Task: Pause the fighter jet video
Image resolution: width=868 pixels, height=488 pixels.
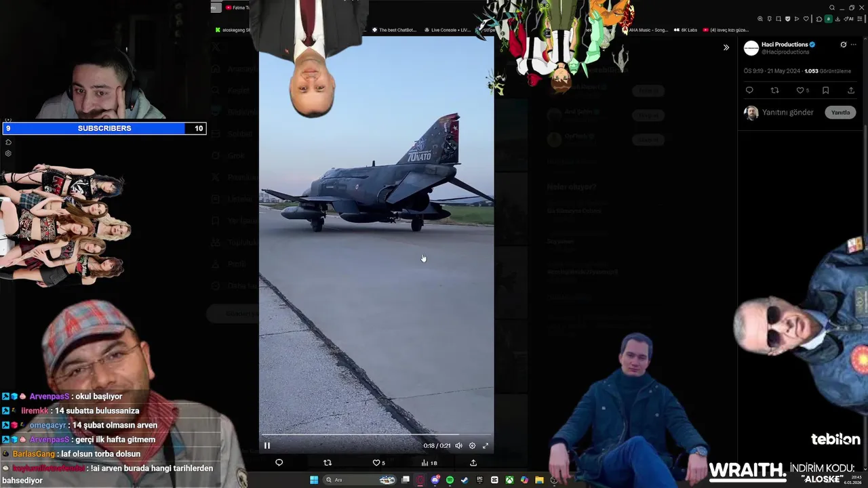Action: pyautogui.click(x=267, y=445)
